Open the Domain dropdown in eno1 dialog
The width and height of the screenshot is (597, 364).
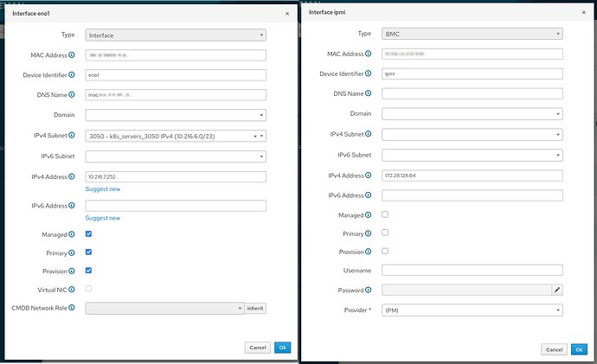pyautogui.click(x=176, y=115)
